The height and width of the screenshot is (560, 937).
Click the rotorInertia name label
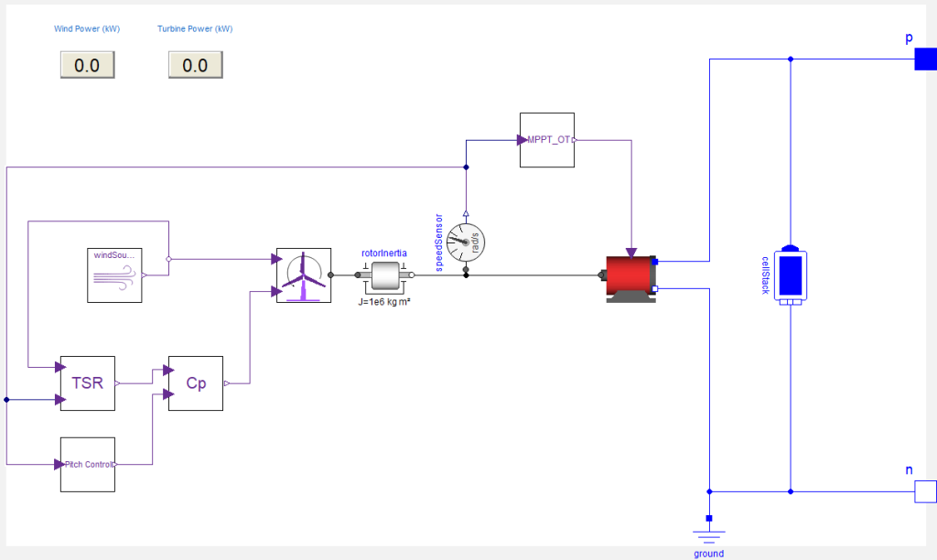[x=384, y=253]
